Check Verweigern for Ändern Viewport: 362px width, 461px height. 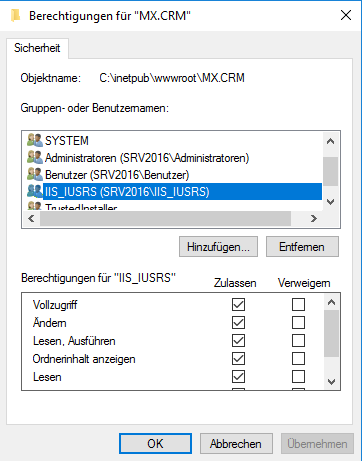click(298, 322)
